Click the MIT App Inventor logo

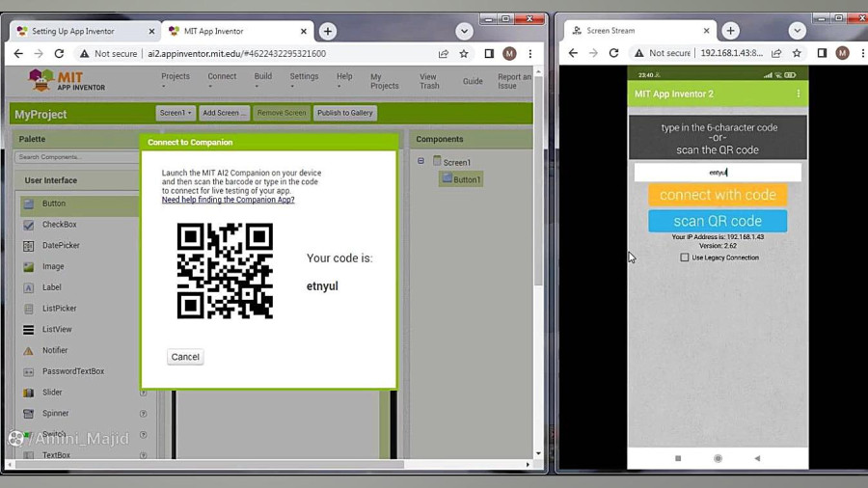tap(67, 81)
